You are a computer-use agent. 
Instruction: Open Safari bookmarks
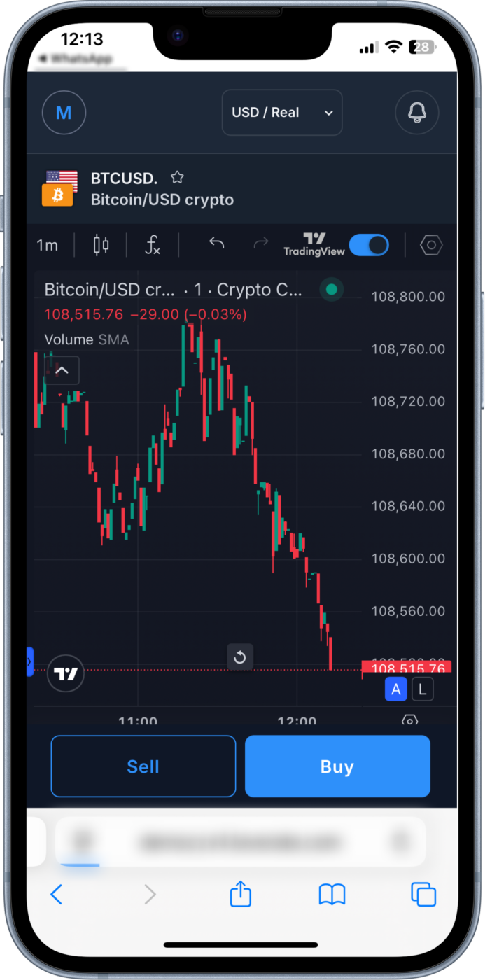[x=332, y=894]
